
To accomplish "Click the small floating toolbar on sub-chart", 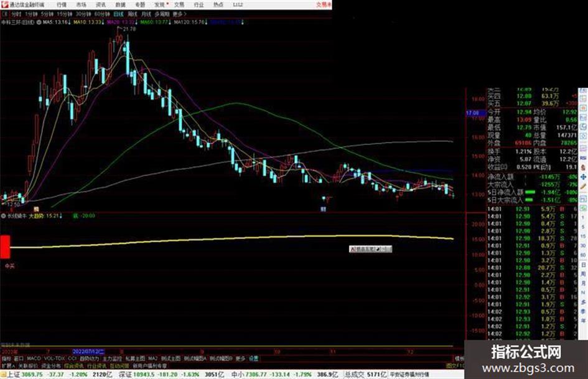I will 370,249.
